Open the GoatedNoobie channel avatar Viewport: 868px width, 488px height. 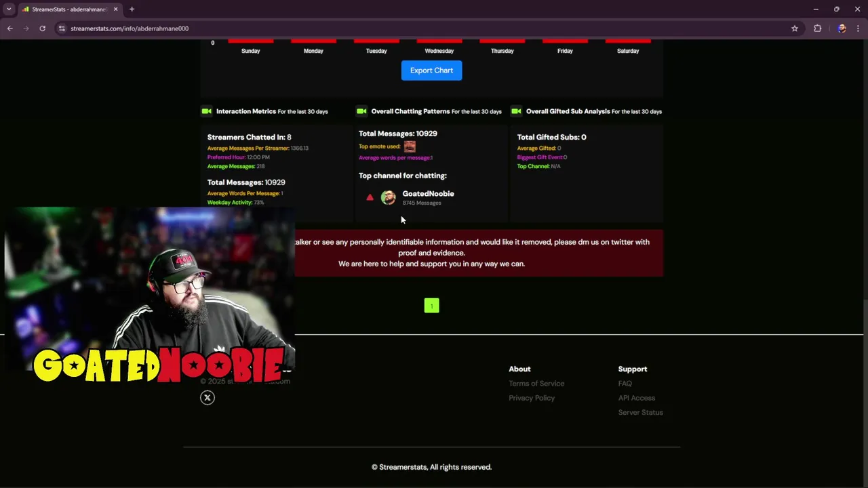pos(388,197)
